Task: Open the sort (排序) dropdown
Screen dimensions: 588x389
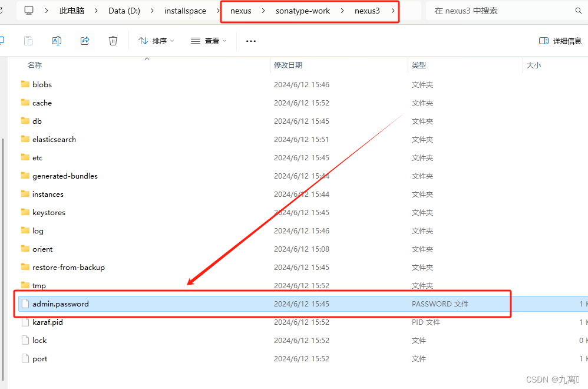Action: tap(156, 41)
